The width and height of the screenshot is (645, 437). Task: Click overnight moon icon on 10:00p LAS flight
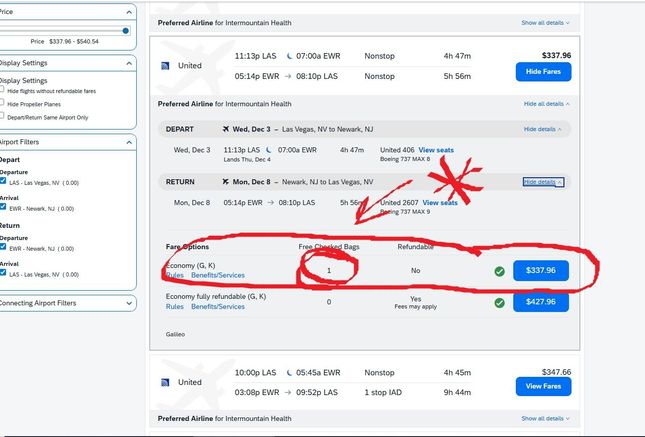pos(289,373)
